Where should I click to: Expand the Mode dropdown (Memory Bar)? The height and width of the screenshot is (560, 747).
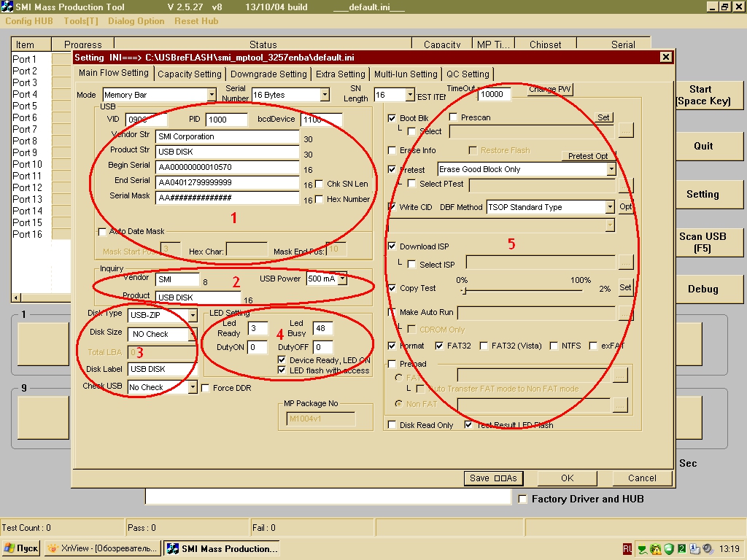pos(211,95)
